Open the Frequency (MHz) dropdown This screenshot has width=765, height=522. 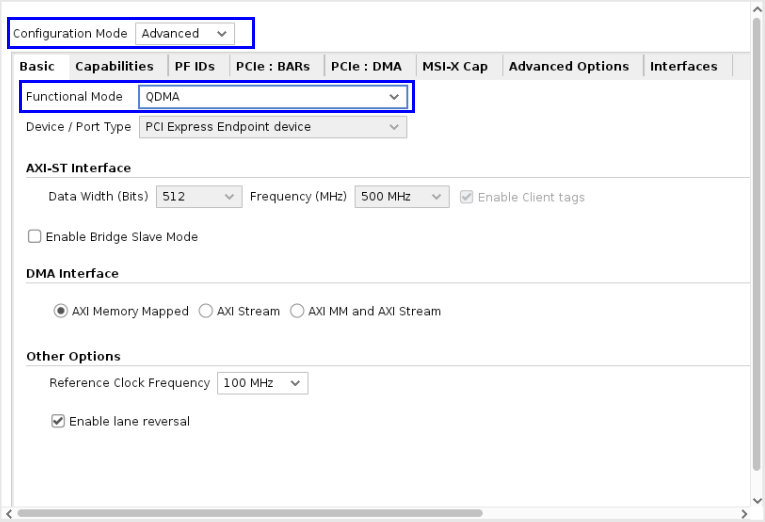click(x=401, y=197)
